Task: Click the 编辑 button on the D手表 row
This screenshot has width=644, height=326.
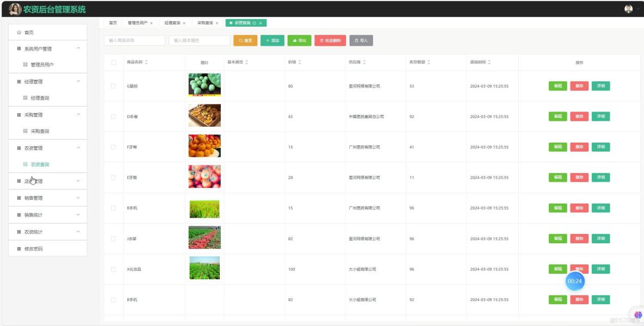Action: pyautogui.click(x=556, y=116)
